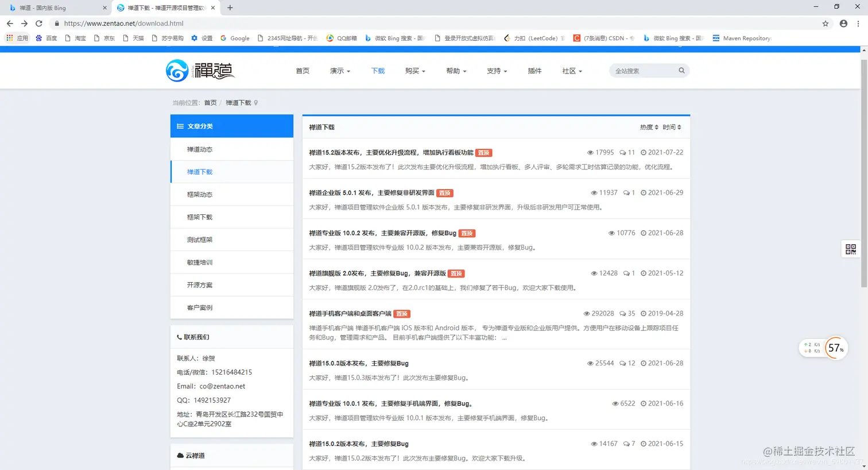Click inside the 全站搜索 search field
The width and height of the screenshot is (868, 470).
point(643,70)
